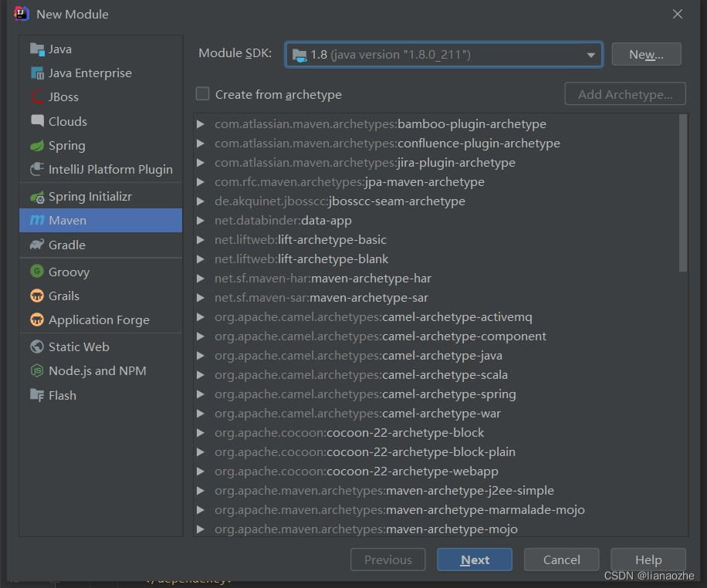
Task: Click the Add Archetype... button
Action: click(625, 94)
